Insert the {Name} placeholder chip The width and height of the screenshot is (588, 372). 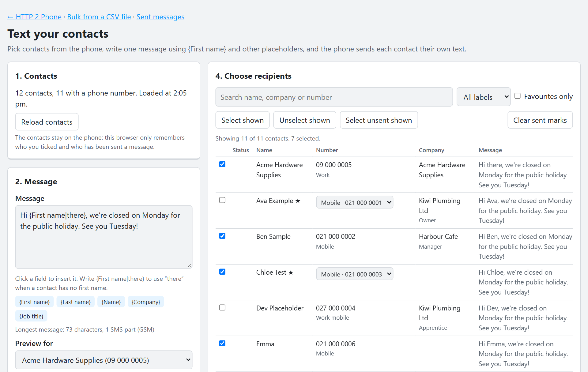111,302
